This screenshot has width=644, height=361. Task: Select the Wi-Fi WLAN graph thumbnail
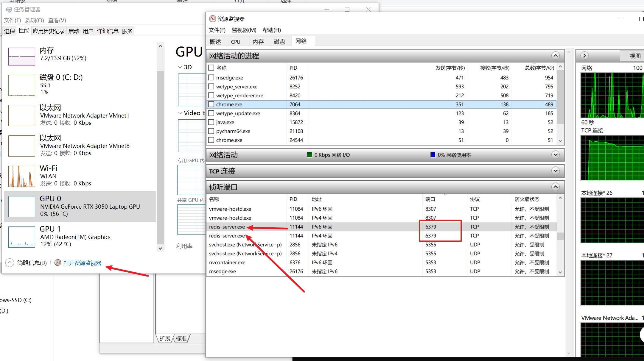pyautogui.click(x=22, y=176)
